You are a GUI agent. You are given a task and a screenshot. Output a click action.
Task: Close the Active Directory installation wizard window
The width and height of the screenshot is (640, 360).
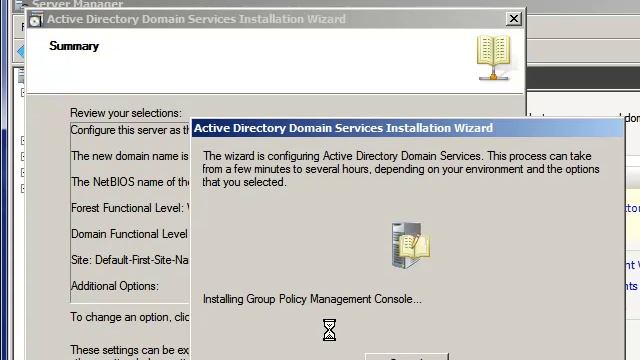tap(513, 19)
